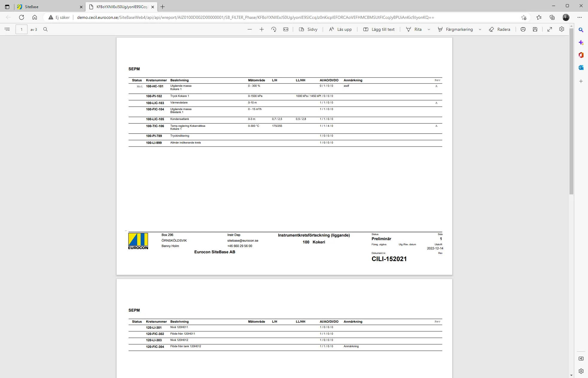The image size is (588, 378).
Task: Focus the address bar URL
Action: tap(255, 17)
